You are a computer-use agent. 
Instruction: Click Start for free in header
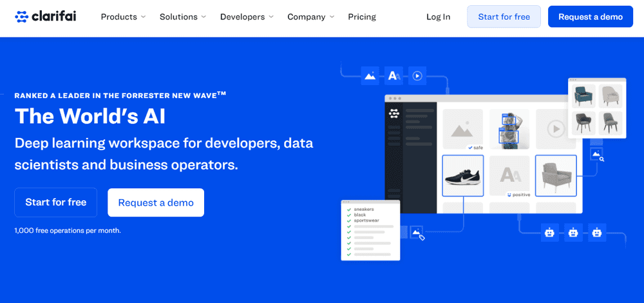point(504,17)
